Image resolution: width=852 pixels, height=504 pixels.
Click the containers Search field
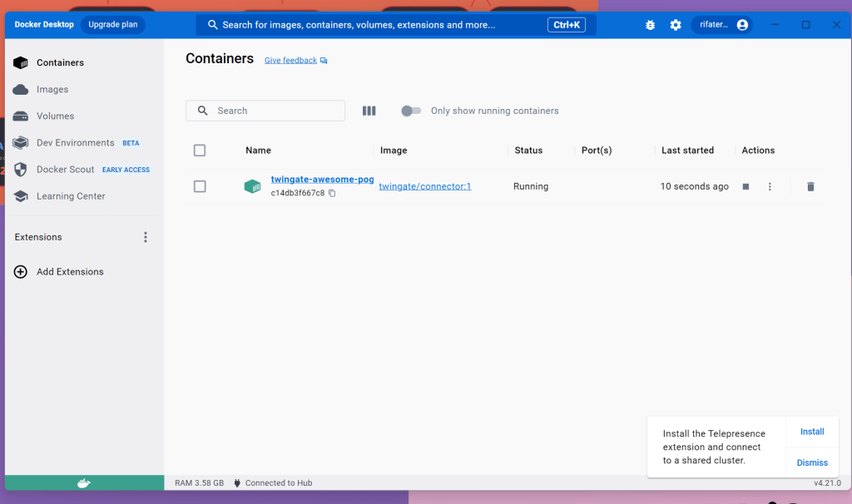(265, 111)
